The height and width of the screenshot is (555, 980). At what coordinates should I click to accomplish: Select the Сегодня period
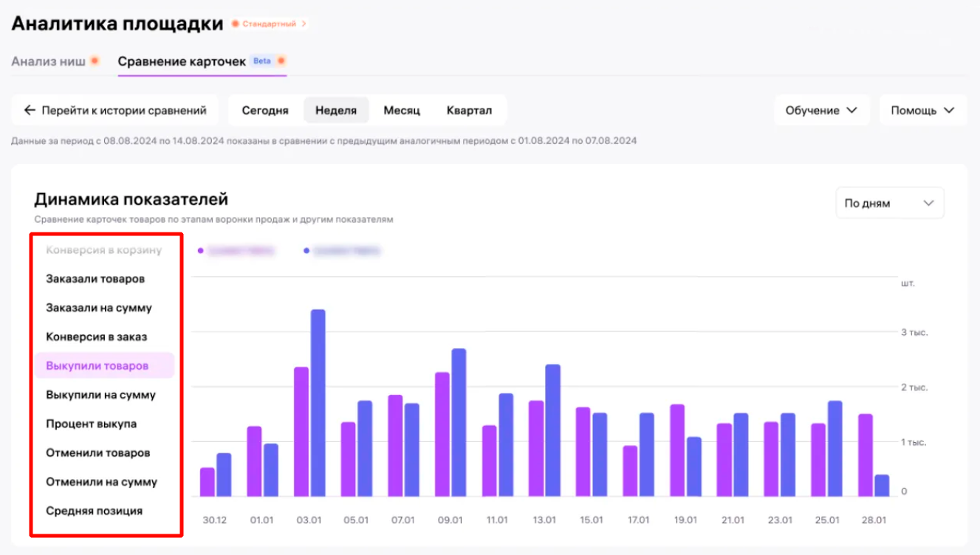(265, 111)
